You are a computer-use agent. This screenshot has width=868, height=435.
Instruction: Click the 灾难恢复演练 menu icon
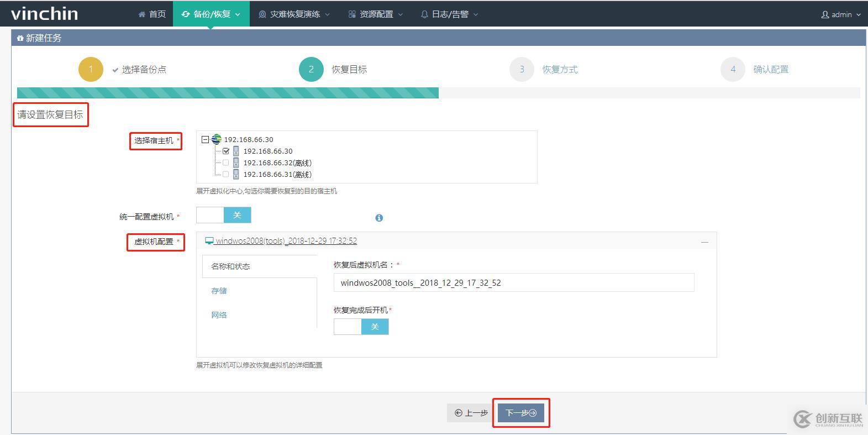pyautogui.click(x=262, y=14)
